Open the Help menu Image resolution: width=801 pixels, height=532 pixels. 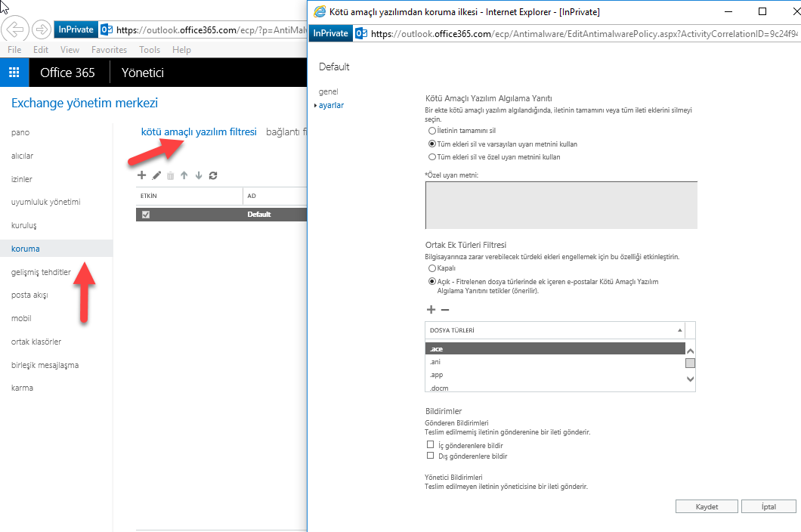click(x=181, y=50)
